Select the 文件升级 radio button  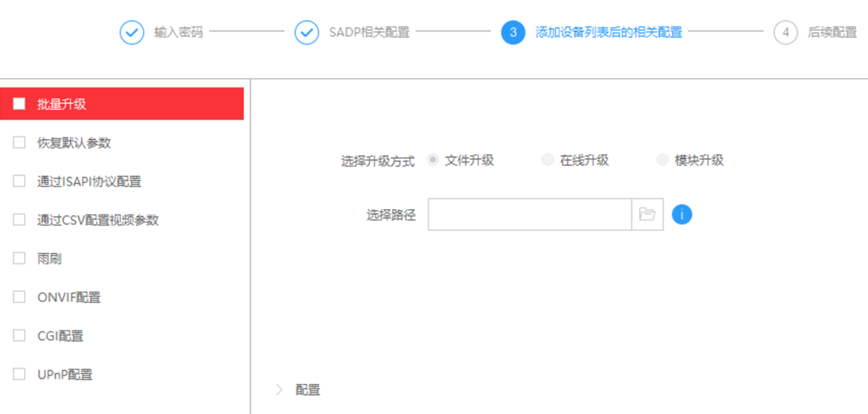(x=433, y=160)
